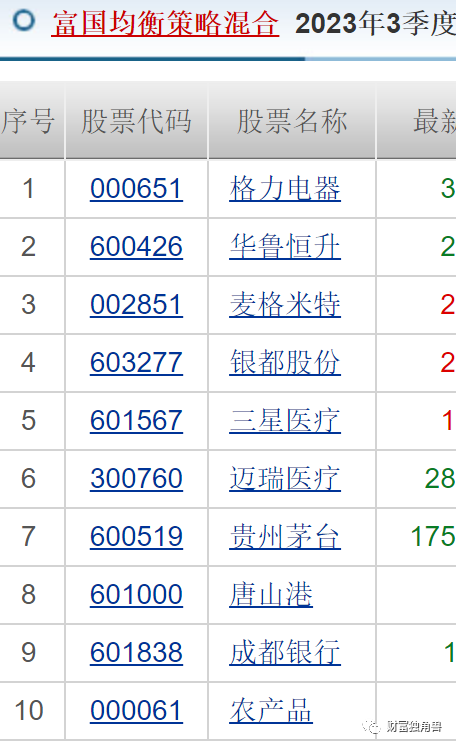The image size is (456, 747).
Task: Click stock code 601000
Action: [137, 595]
